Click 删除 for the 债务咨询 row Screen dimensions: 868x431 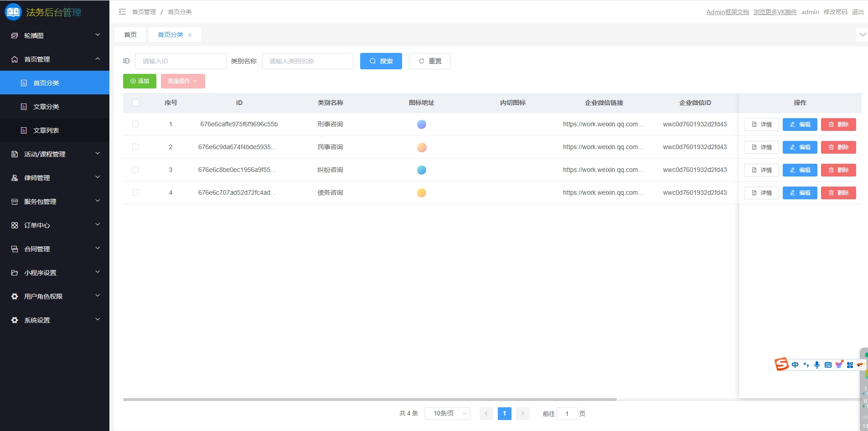838,193
